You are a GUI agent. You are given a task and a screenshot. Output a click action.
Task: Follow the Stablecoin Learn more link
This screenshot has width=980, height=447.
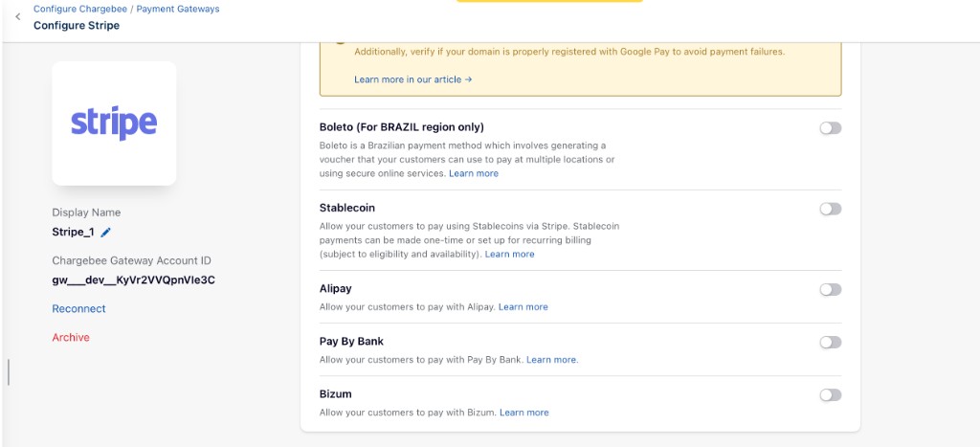point(509,254)
